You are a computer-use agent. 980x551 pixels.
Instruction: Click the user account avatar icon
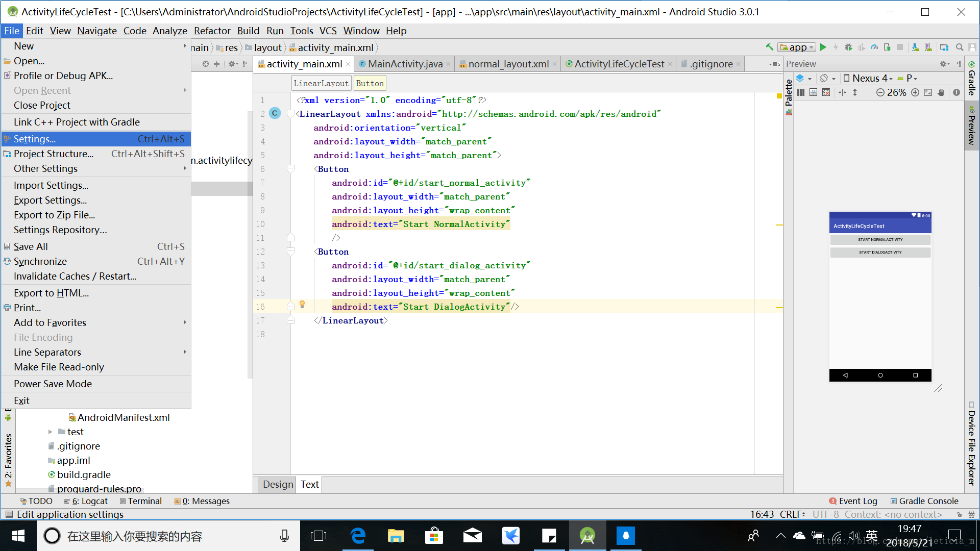pos(972,47)
